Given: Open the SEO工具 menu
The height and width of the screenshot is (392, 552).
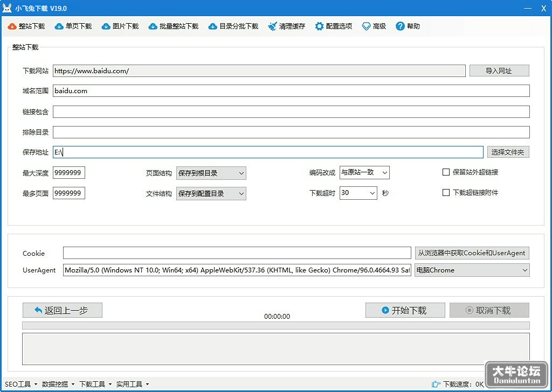Looking at the screenshot, I should 21,384.
